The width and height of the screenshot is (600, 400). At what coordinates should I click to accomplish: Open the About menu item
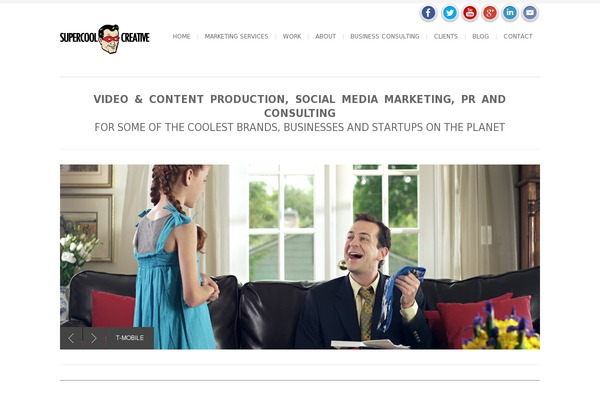pos(326,36)
